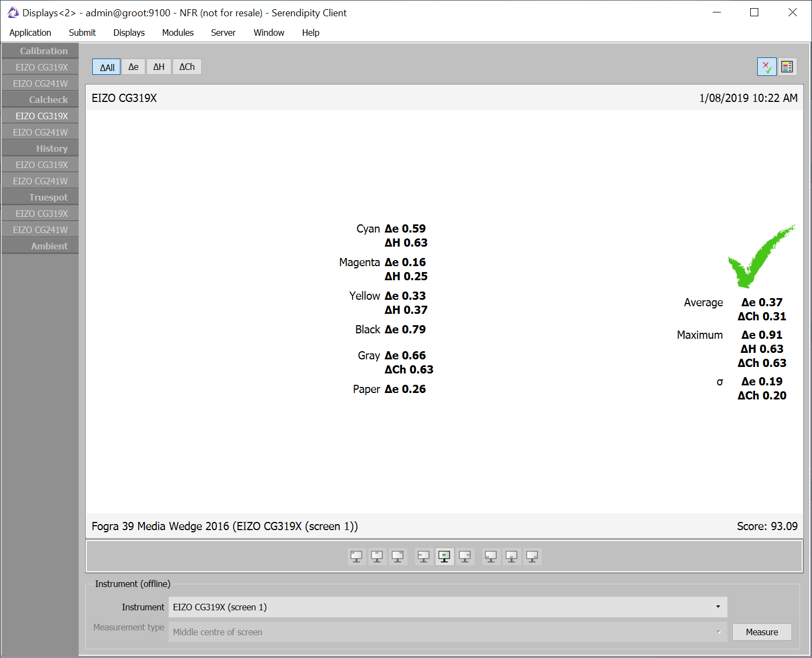Toggle the ΔAll filter button
Image resolution: width=812 pixels, height=658 pixels.
[106, 67]
